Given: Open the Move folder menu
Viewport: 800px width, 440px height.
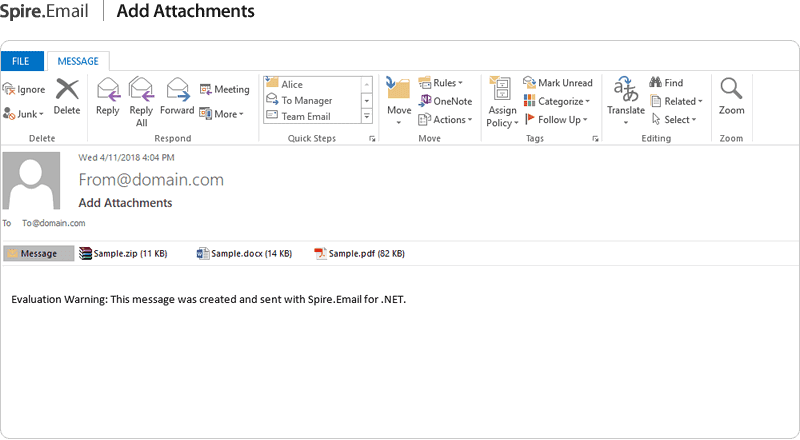Looking at the screenshot, I should tap(399, 101).
